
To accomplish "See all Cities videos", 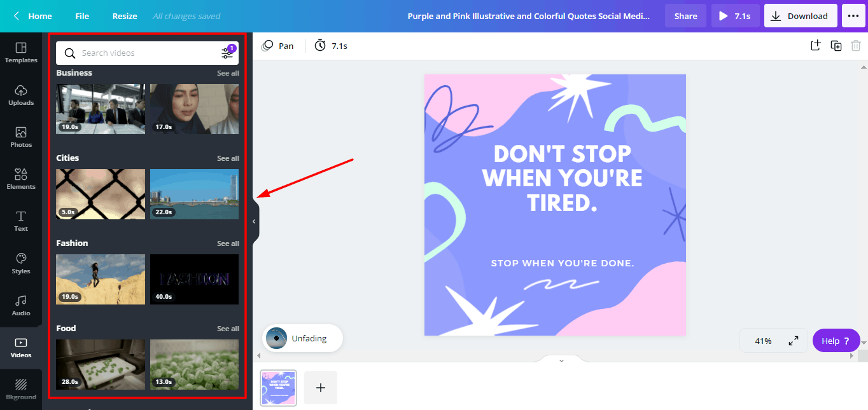I will [228, 158].
